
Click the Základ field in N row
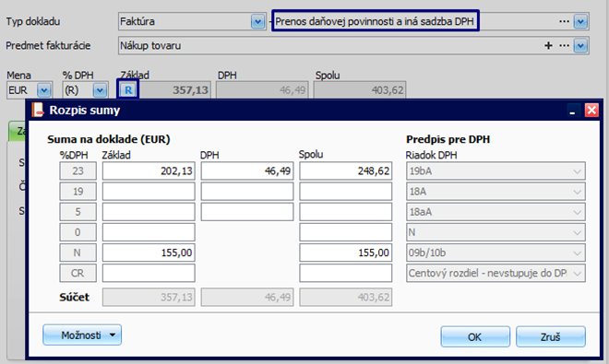(x=149, y=253)
